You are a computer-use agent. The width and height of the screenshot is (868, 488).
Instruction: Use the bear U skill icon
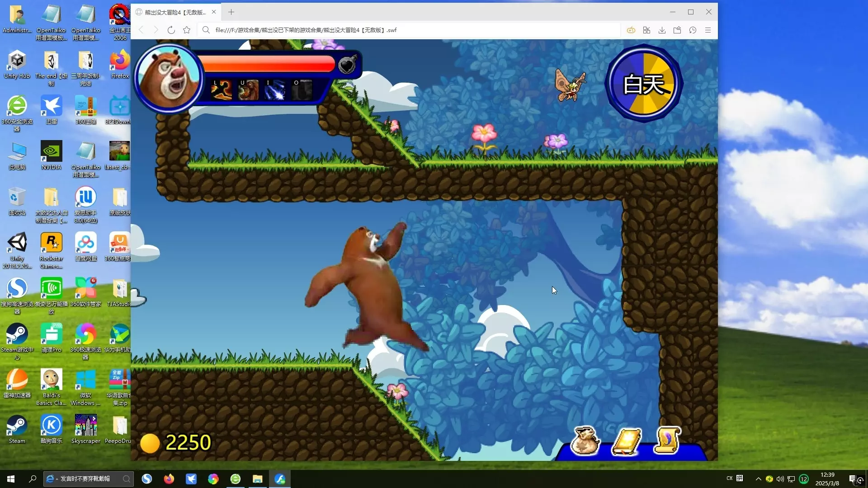point(248,89)
